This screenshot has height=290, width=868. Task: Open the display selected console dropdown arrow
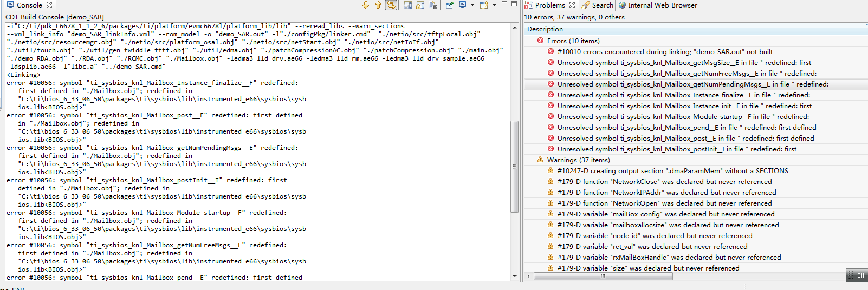pyautogui.click(x=472, y=5)
